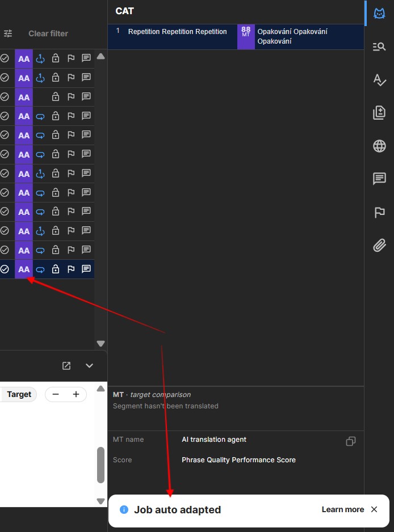
Task: Open comment on row lacking repetition icon
Action: pyautogui.click(x=86, y=96)
